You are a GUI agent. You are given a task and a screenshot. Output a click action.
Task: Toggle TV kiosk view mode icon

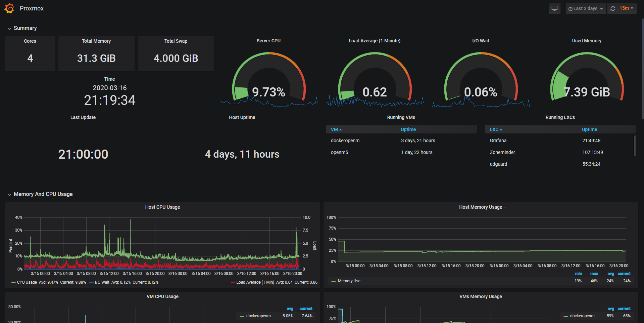click(554, 8)
